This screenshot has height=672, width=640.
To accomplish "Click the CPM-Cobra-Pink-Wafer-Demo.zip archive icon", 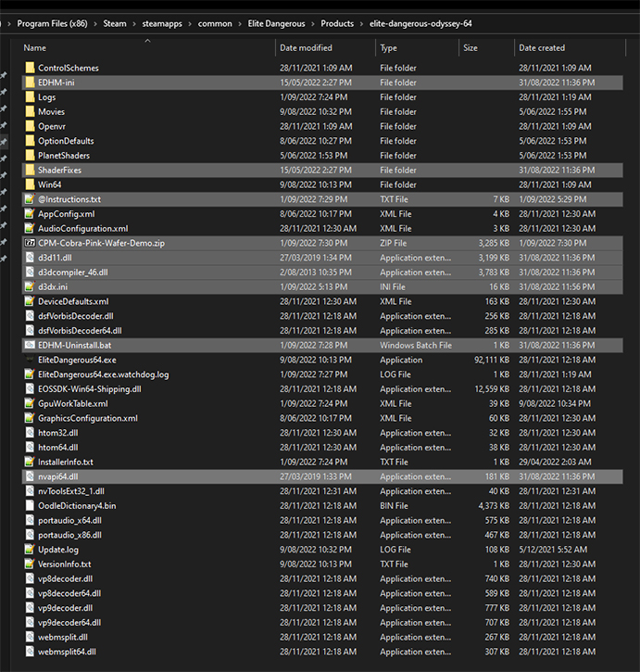I will pos(30,243).
